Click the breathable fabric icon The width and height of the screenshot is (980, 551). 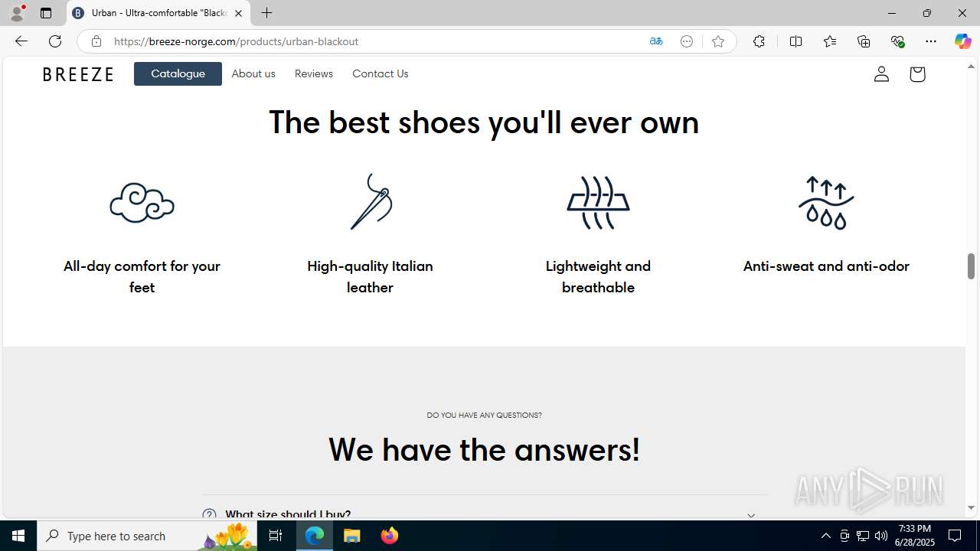[x=598, y=203]
